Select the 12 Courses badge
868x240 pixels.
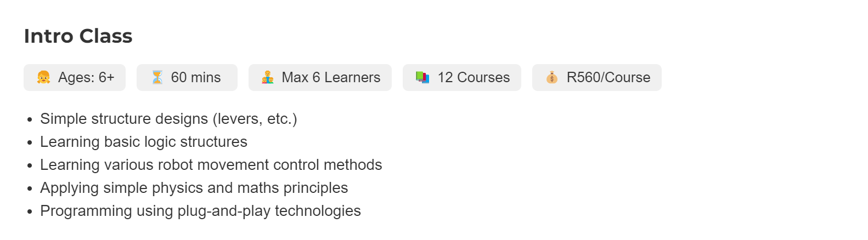coord(462,77)
